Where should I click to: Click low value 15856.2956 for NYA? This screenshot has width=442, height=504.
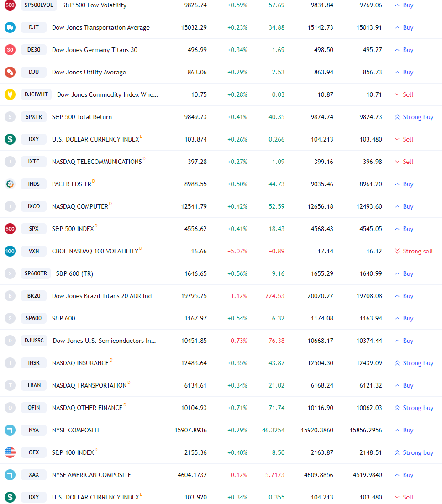366,430
